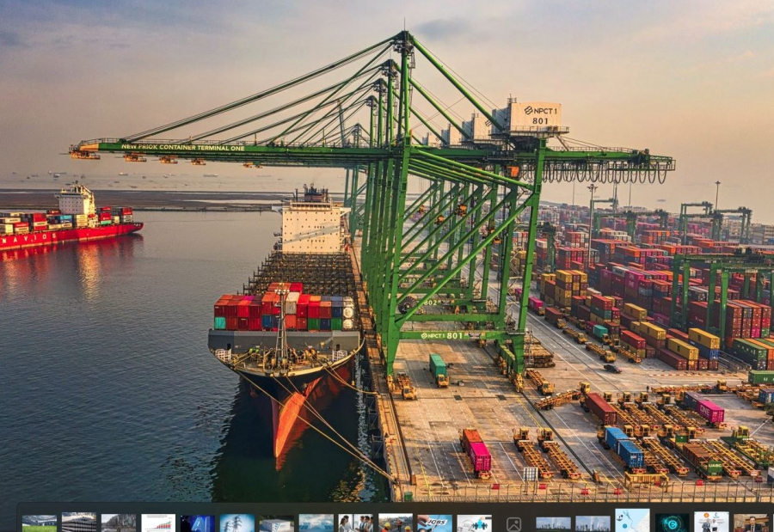Select the man in suit thumbnail
This screenshot has width=774, height=532.
click(x=751, y=523)
